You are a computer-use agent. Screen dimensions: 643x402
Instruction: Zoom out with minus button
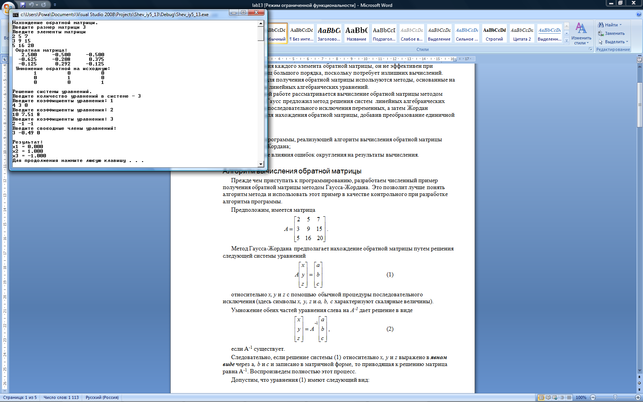tap(593, 397)
